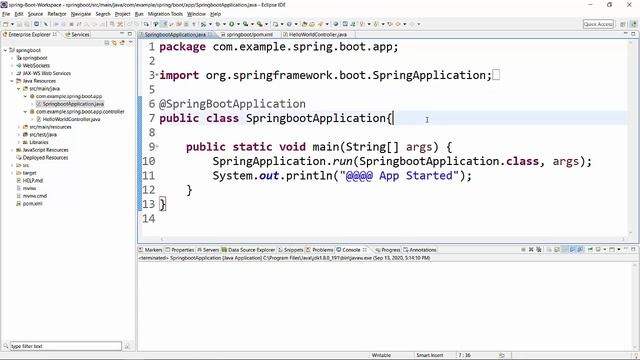This screenshot has width=640, height=360.
Task: Click the Remove Launch console icon
Action: point(531,249)
